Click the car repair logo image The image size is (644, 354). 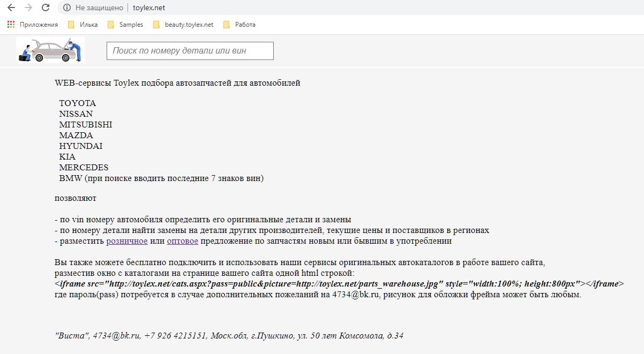click(x=50, y=50)
